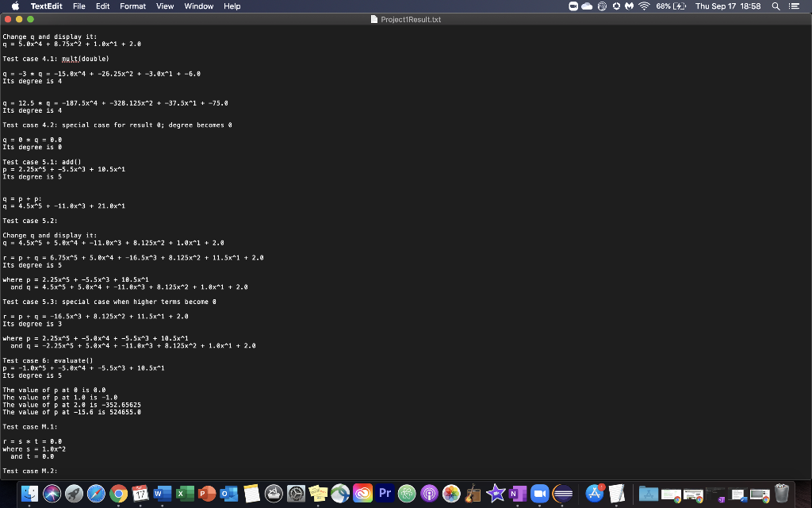Viewport: 812px width, 508px height.
Task: Open the Apple menu
Action: point(15,6)
